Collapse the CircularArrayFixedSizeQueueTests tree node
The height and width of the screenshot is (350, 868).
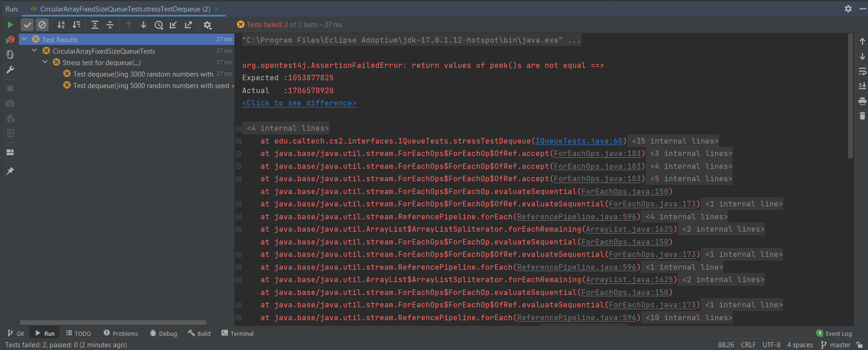click(x=34, y=51)
